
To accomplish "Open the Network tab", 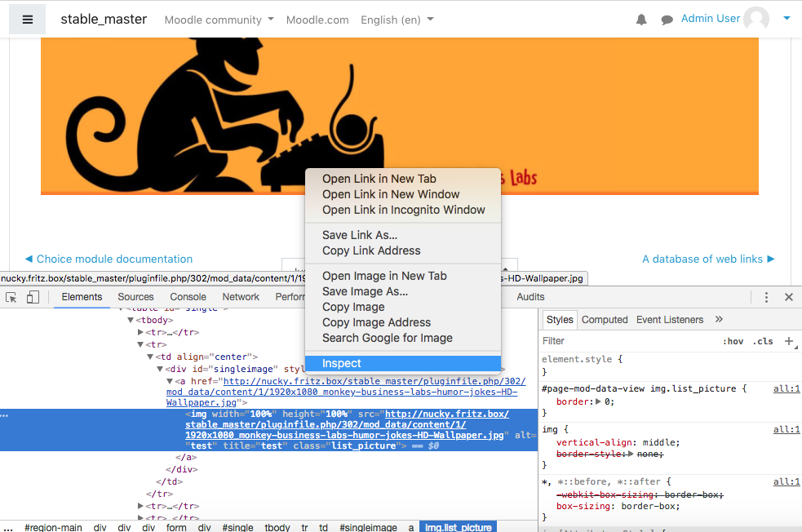I will 241,297.
